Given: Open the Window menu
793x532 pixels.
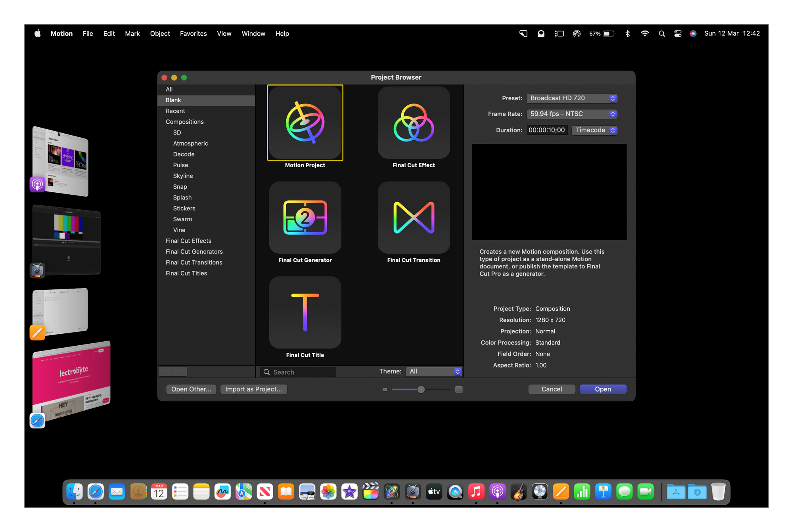Looking at the screenshot, I should click(x=253, y=34).
